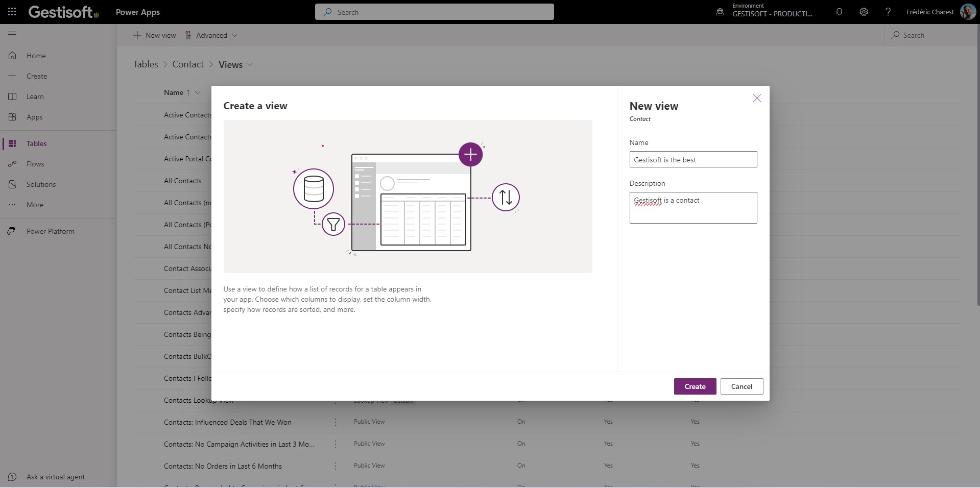Open the app launcher waffle icon
980x488 pixels.
[x=12, y=12]
